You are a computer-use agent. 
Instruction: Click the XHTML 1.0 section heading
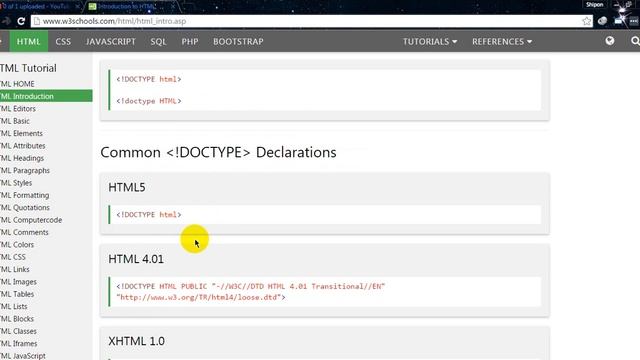tap(136, 341)
